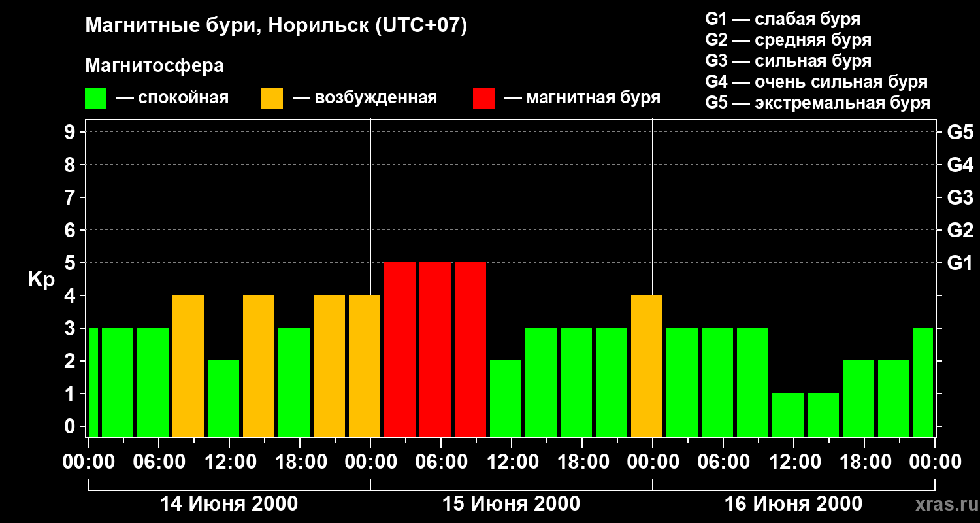The height and width of the screenshot is (523, 980).
Task: Click the green Kp 2 bar on 14 June
Action: [223, 398]
